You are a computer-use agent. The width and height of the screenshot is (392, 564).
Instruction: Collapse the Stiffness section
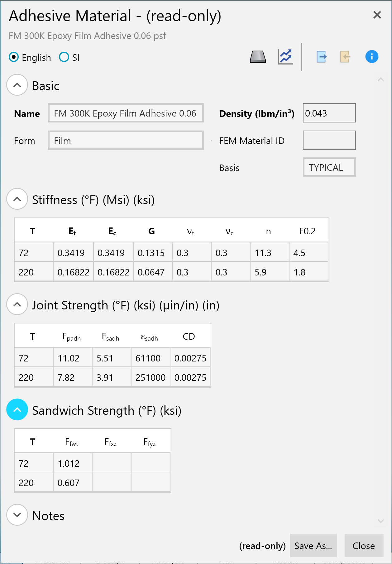click(x=17, y=199)
